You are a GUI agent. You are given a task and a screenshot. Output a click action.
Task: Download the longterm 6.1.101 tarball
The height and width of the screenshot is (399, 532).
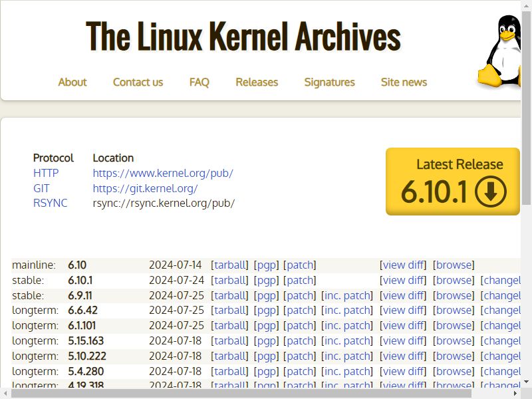click(x=229, y=325)
